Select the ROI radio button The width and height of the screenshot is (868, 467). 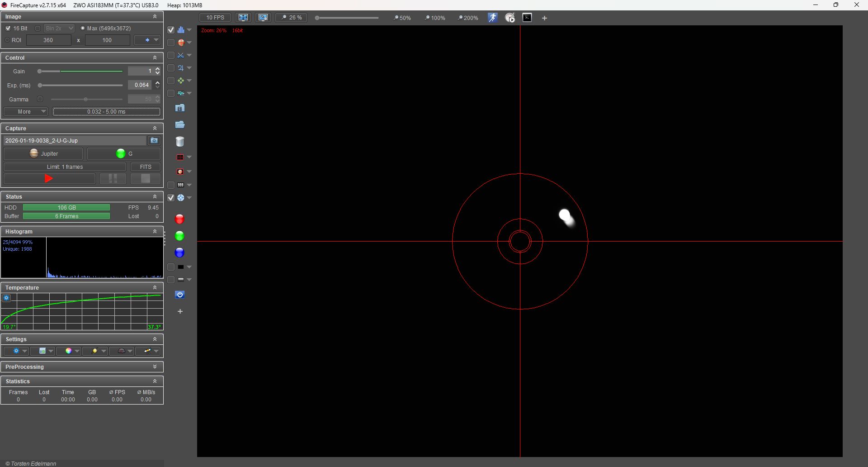click(x=7, y=40)
